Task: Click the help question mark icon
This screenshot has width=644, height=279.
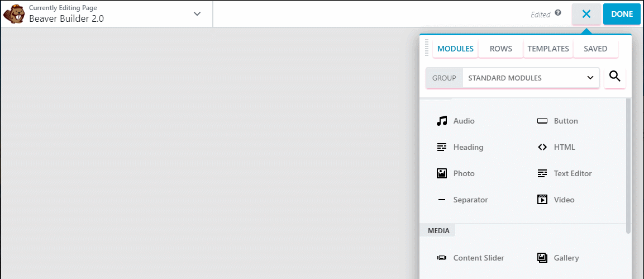Action: tap(558, 13)
